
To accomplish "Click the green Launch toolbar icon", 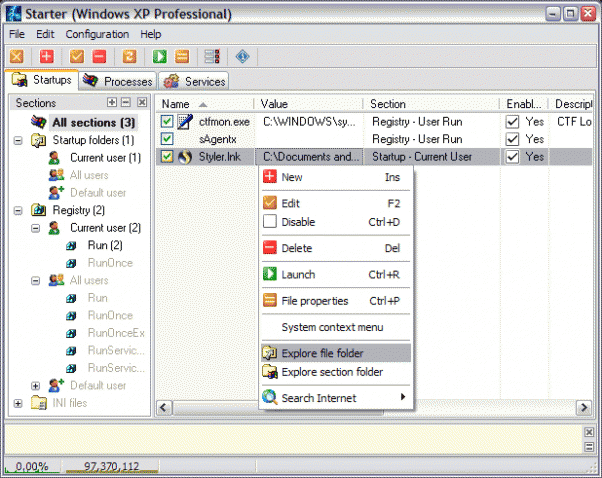I will pyautogui.click(x=160, y=56).
